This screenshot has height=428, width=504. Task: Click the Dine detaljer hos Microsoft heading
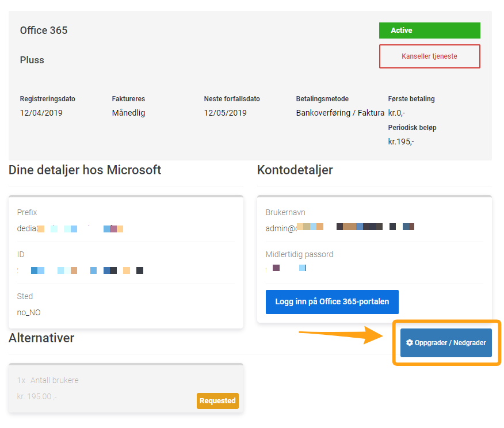coord(85,170)
